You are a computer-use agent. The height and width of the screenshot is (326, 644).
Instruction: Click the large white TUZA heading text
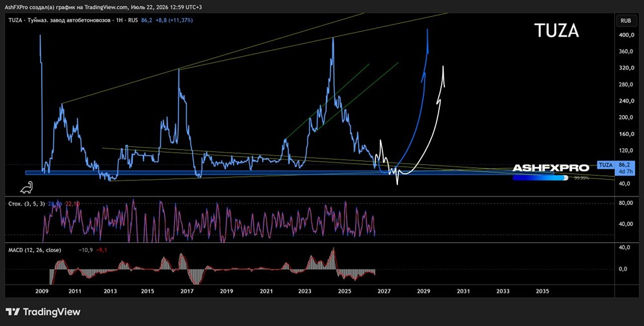556,31
